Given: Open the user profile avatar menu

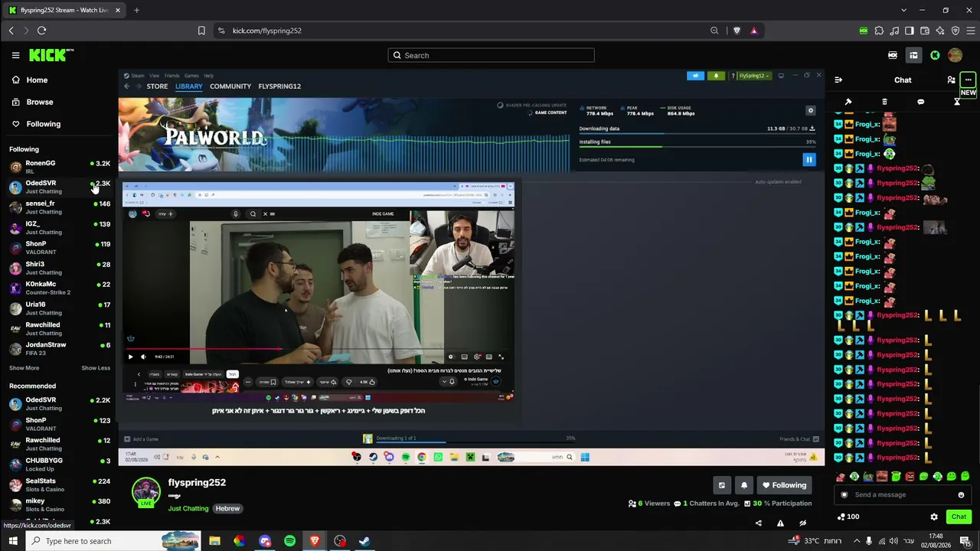Looking at the screenshot, I should point(955,55).
